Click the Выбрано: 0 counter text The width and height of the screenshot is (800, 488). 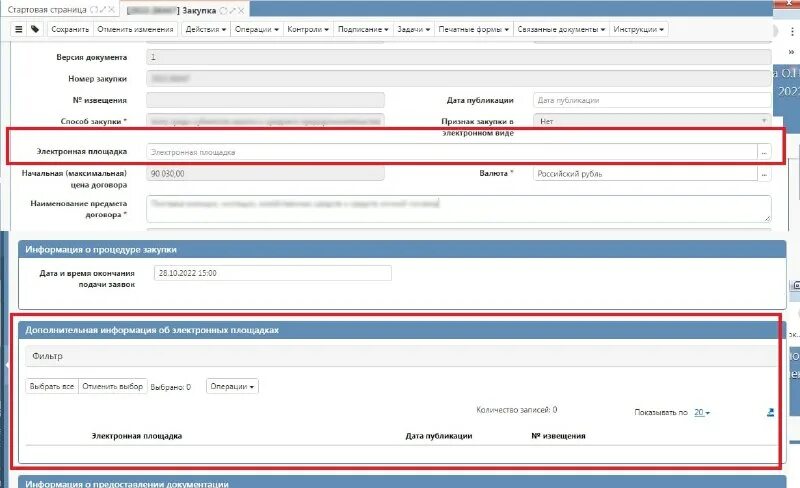(170, 387)
